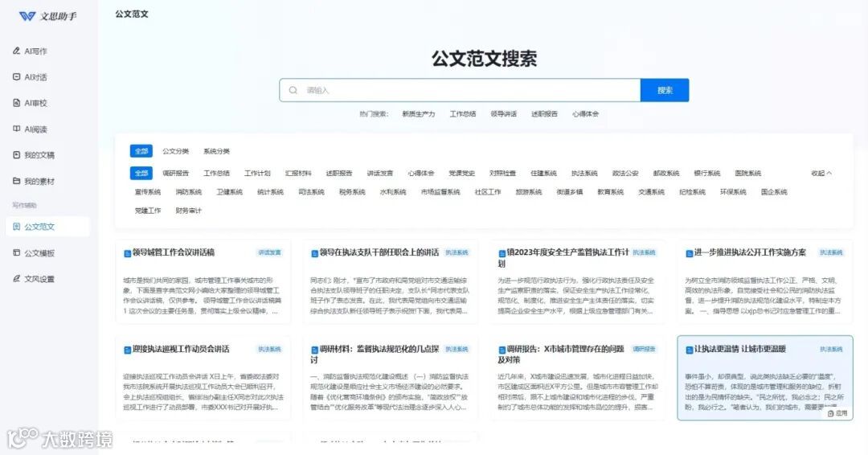
Task: Click the hot search 述职报告 under search box
Action: point(545,114)
